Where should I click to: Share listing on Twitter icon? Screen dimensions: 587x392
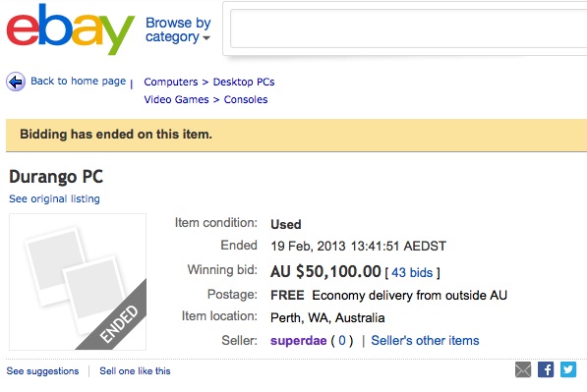tap(568, 369)
